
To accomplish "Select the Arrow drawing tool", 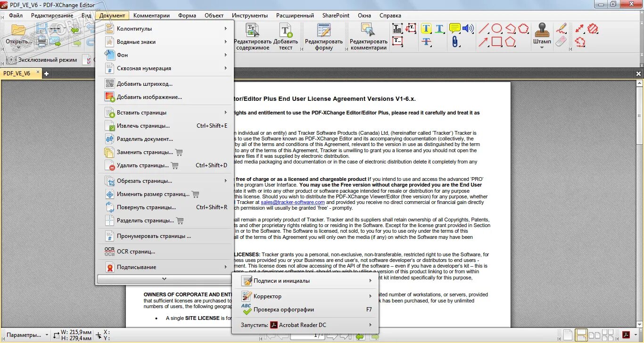I will pos(483,41).
